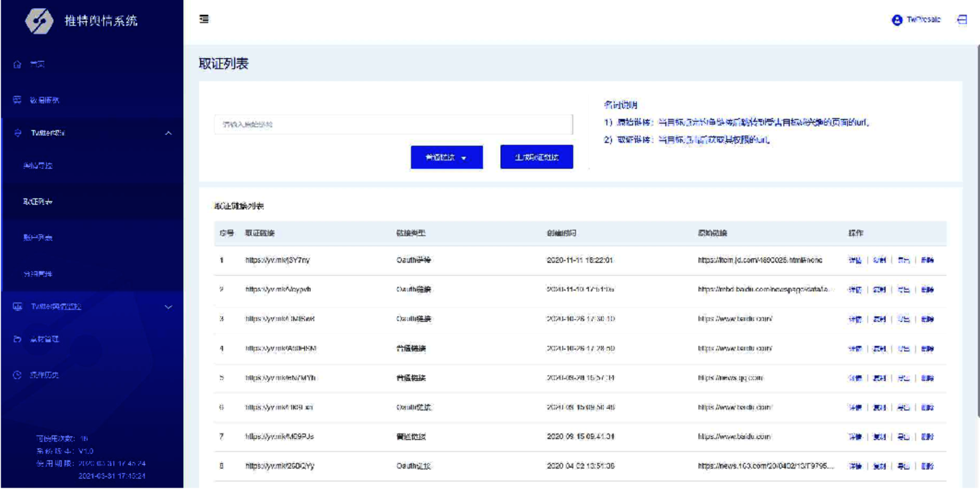The height and width of the screenshot is (495, 980).
Task: Click the forensic link ending jSY7ny
Action: [278, 260]
